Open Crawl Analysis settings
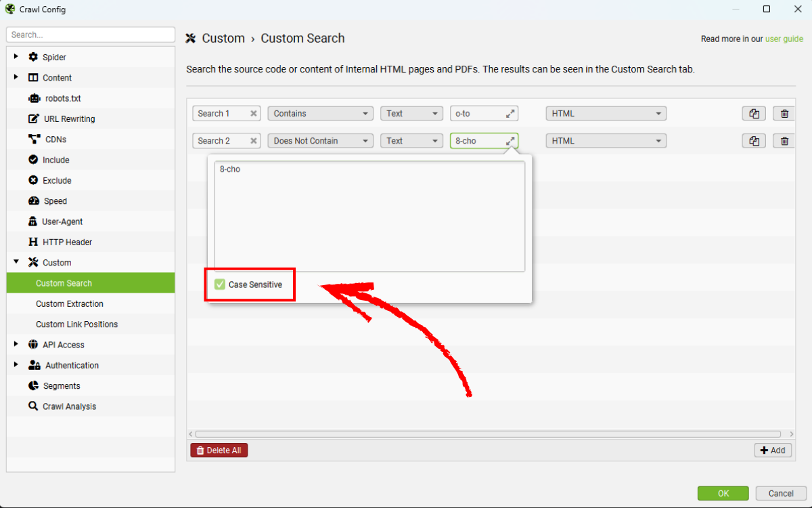Screen dimensions: 812x508 [69, 406]
